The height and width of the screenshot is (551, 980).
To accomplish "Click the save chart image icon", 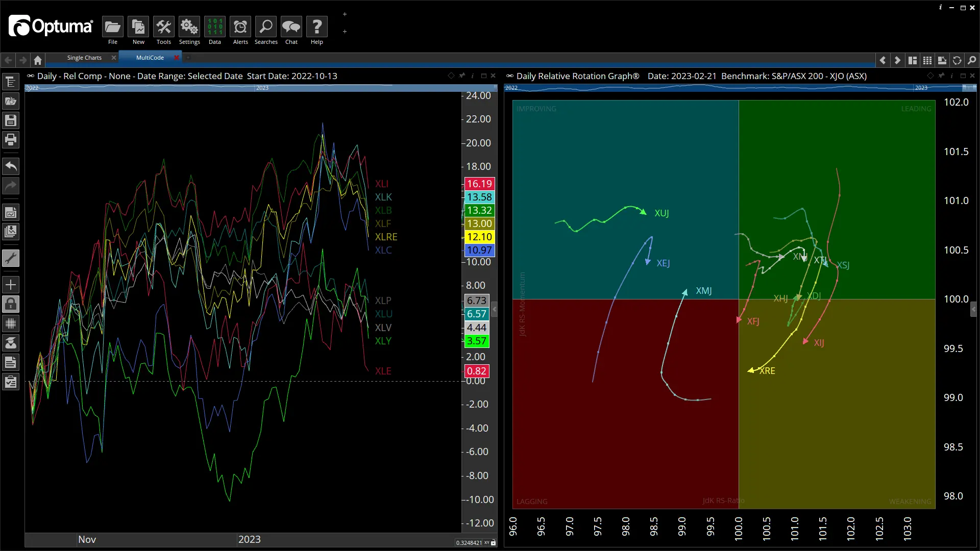I will coord(11,212).
